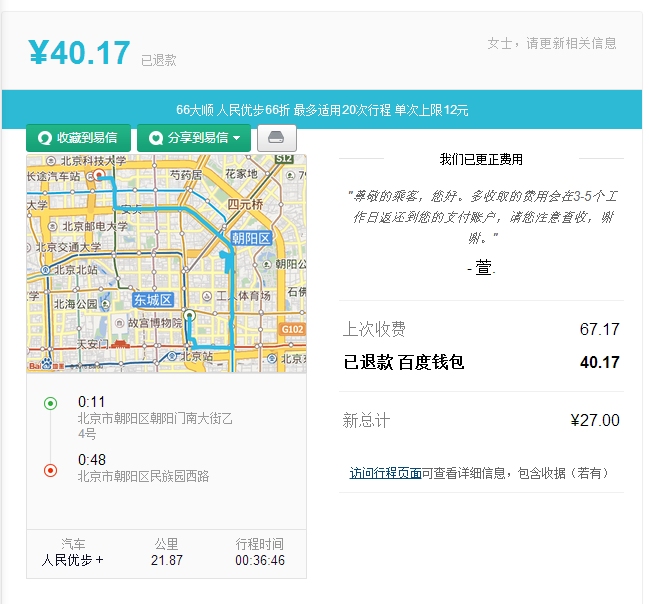Click the route map thumbnail
The image size is (649, 604).
click(166, 263)
